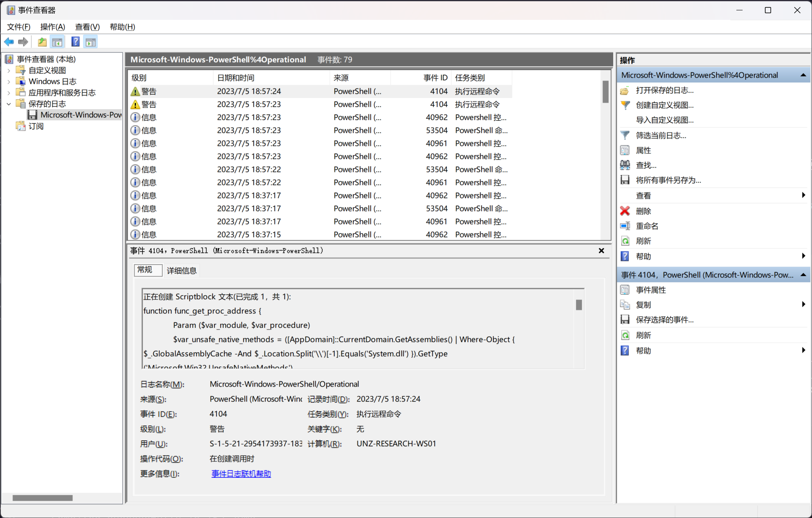Switch to the 详细信息 tab
812x518 pixels.
coord(181,271)
